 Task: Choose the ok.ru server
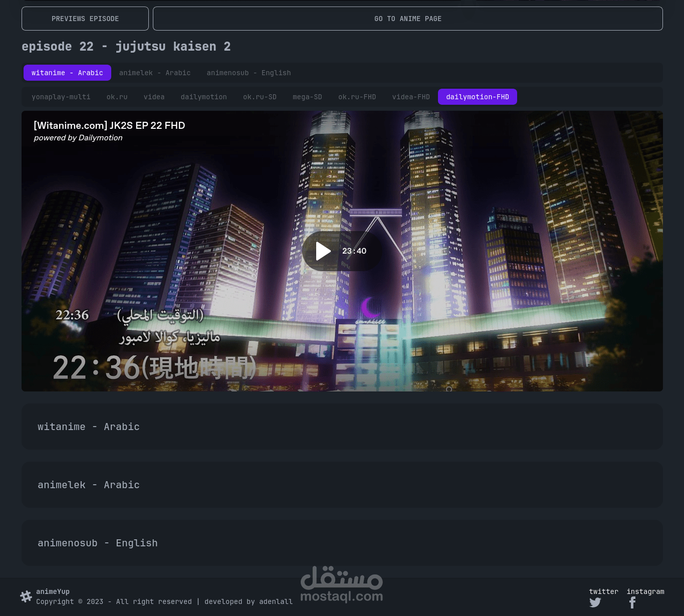(x=117, y=97)
